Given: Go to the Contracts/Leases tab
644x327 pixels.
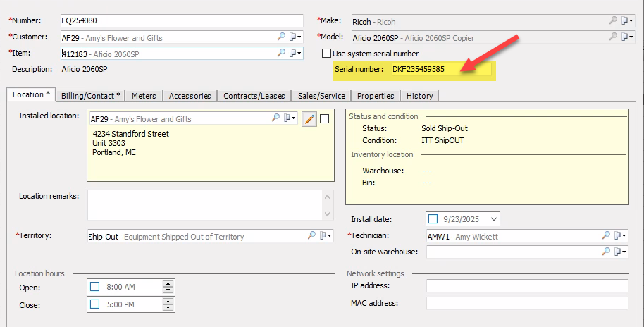Looking at the screenshot, I should [x=254, y=96].
